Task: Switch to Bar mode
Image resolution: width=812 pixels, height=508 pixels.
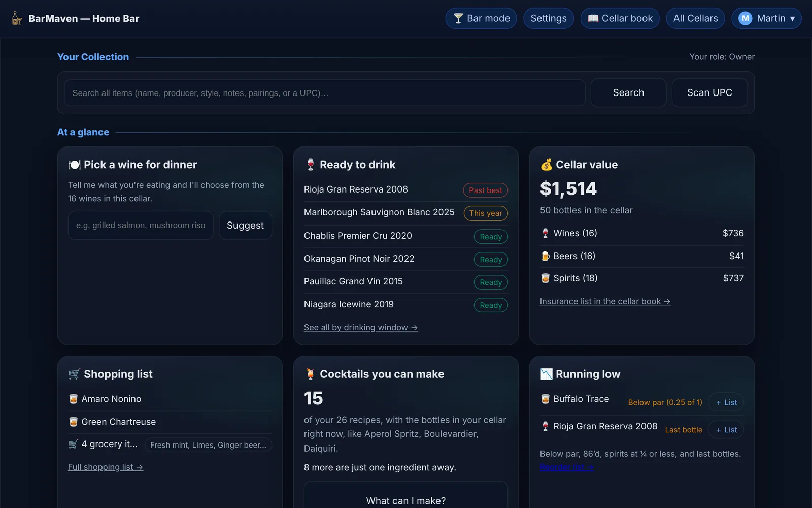Action: click(x=481, y=18)
